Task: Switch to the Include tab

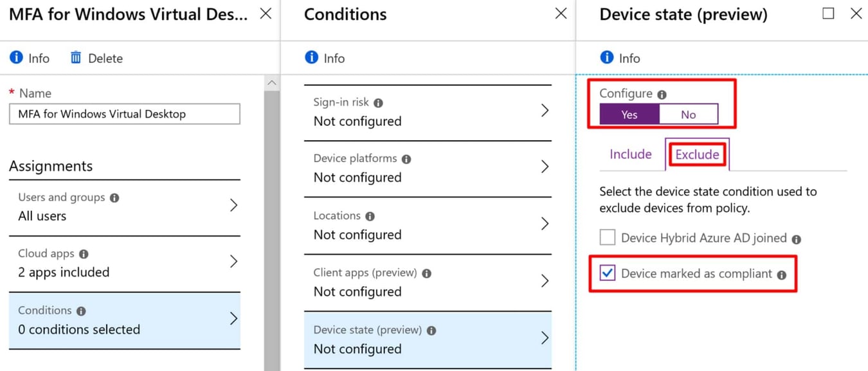Action: click(x=631, y=154)
